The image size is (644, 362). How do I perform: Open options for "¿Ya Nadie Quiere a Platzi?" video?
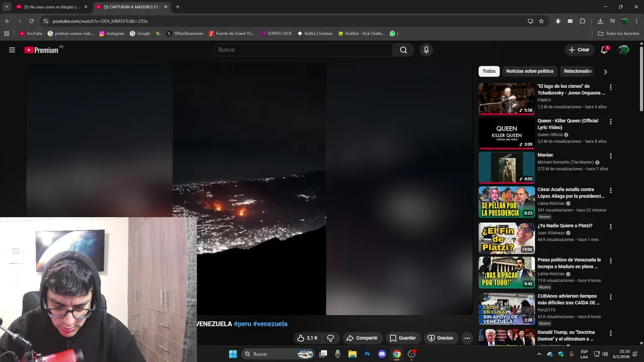point(611,227)
